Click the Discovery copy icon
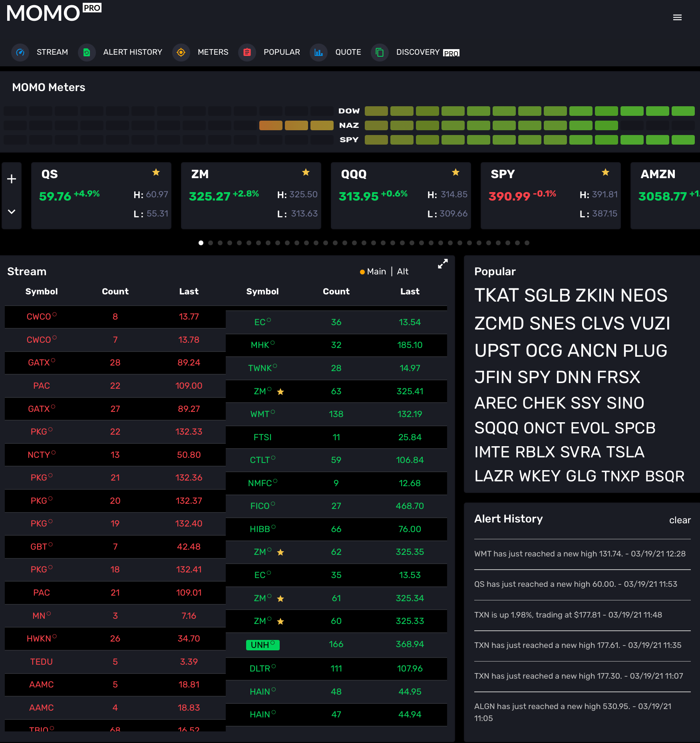The image size is (700, 743). 380,52
